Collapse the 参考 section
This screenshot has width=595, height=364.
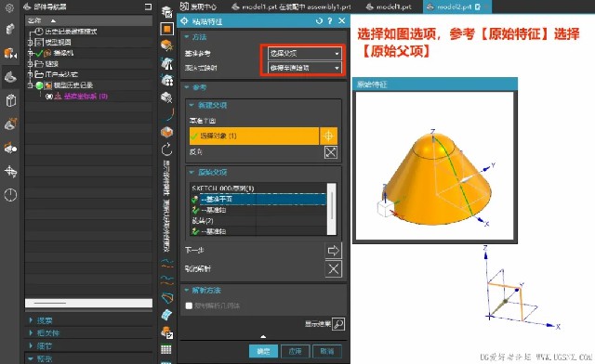click(x=186, y=87)
